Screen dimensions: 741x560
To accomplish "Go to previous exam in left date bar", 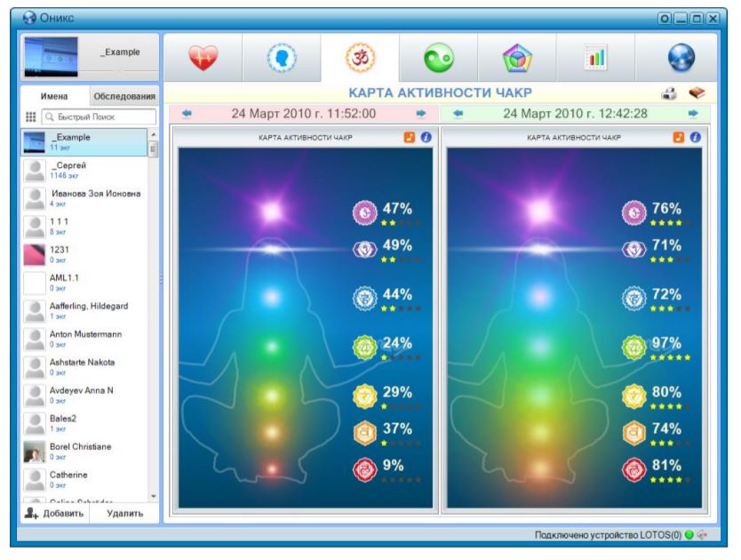I will (x=186, y=114).
